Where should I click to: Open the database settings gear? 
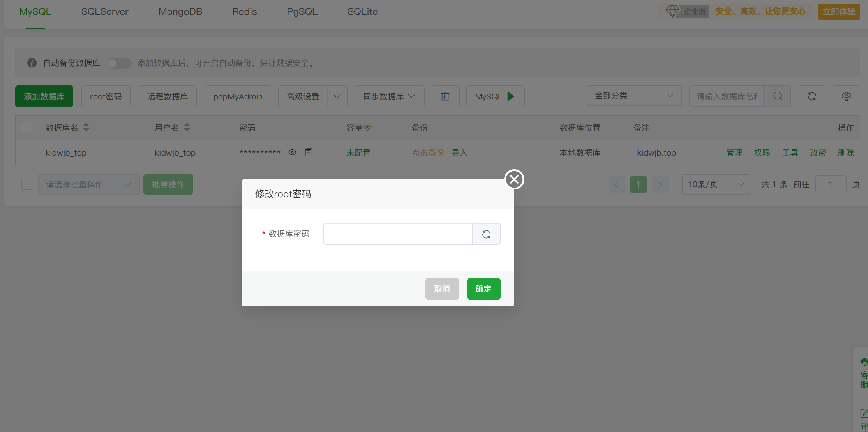(x=846, y=96)
